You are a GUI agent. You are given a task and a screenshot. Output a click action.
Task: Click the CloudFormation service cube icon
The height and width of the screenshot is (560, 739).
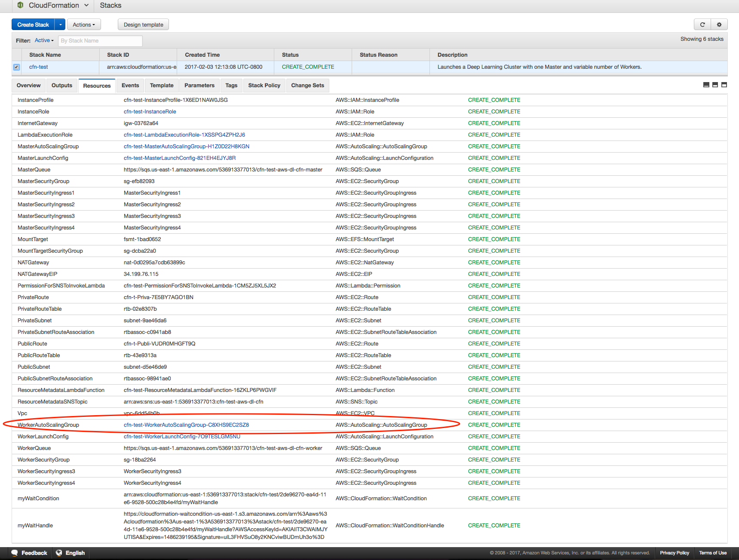[20, 5]
